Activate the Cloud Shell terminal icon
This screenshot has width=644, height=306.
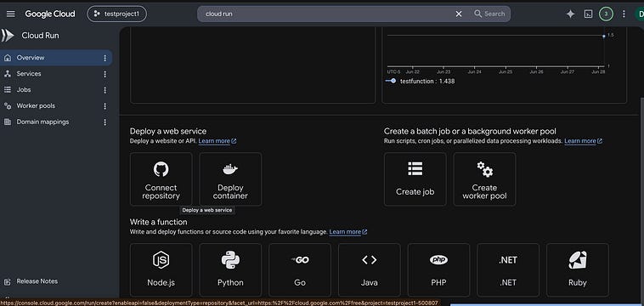point(588,14)
